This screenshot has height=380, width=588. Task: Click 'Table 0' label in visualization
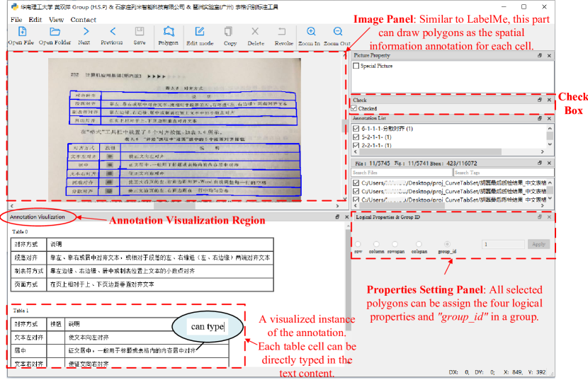[x=20, y=231]
